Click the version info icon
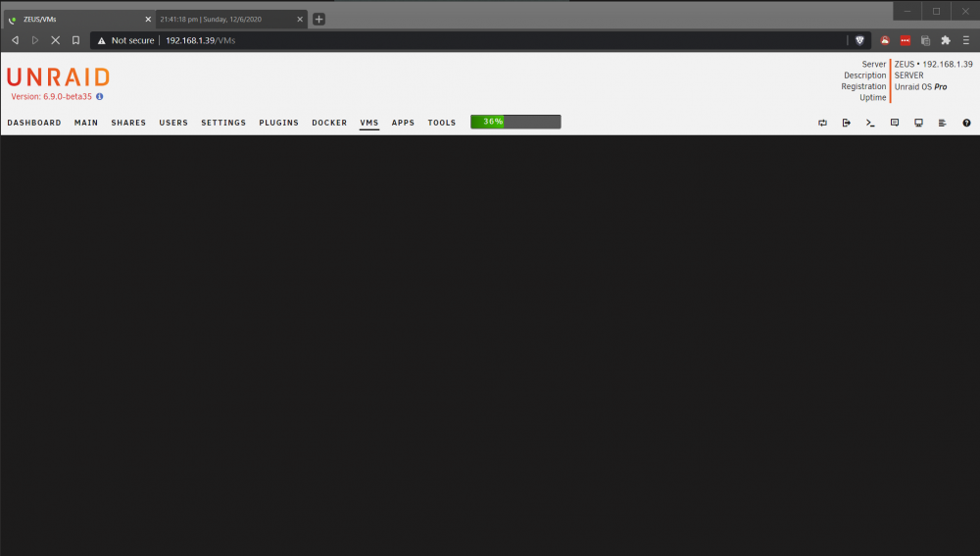 click(99, 96)
